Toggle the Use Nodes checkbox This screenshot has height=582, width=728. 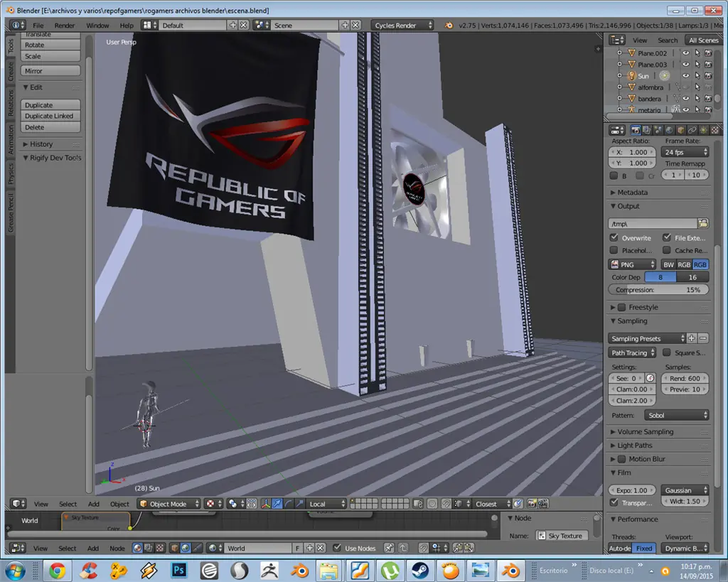[337, 548]
